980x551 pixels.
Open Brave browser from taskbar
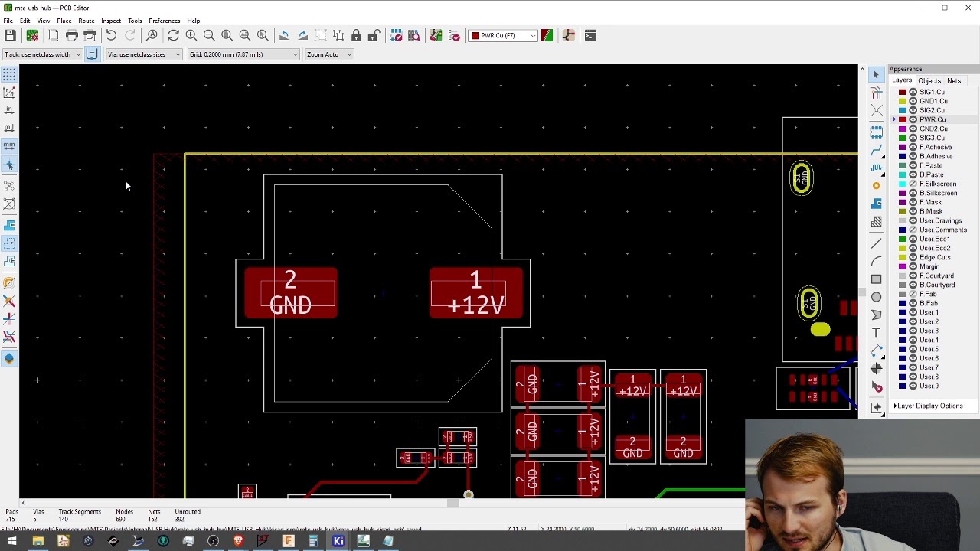point(238,541)
